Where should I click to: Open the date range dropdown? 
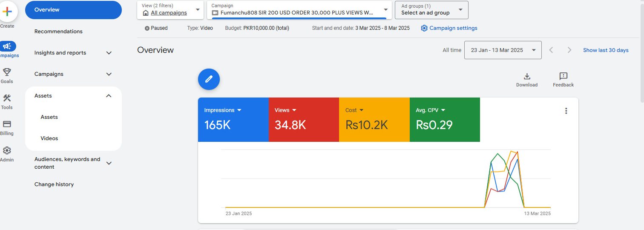click(503, 50)
